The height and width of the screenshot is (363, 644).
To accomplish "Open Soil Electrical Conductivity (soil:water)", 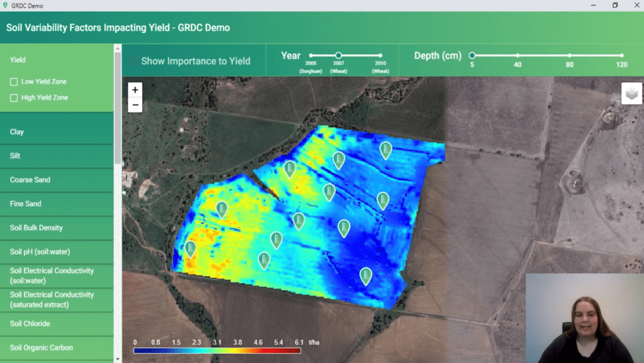I will [x=56, y=276].
